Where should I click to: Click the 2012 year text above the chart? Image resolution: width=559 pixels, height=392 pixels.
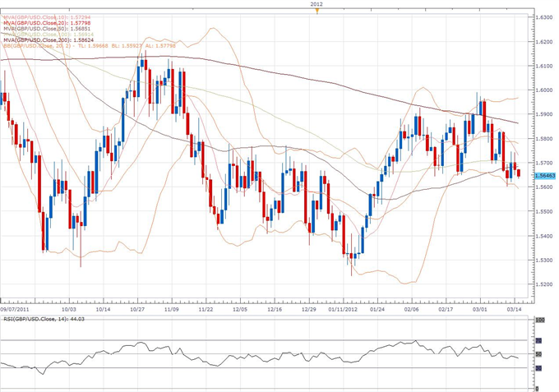[x=316, y=4]
